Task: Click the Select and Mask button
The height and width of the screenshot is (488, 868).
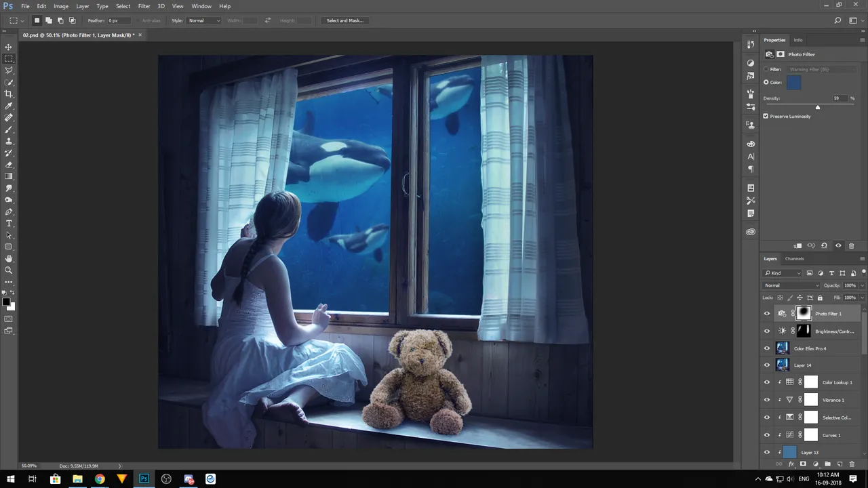Action: pos(345,20)
